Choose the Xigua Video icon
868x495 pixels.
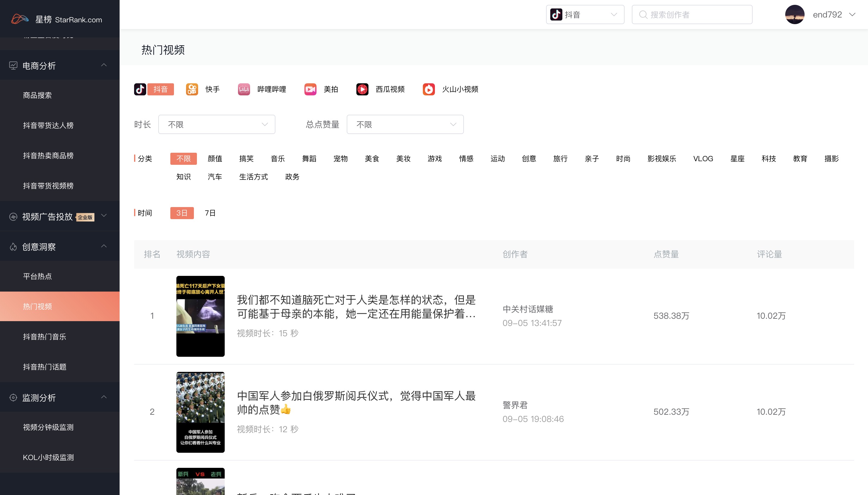pyautogui.click(x=362, y=89)
